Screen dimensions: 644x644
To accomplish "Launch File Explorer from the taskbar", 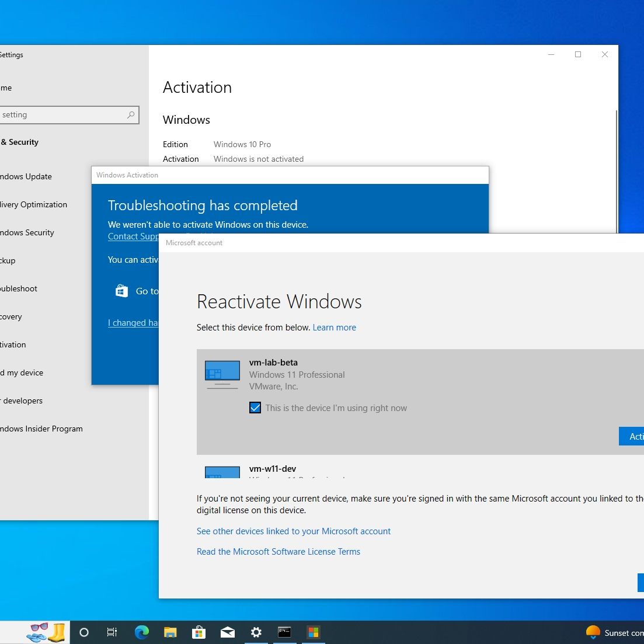I will [170, 632].
